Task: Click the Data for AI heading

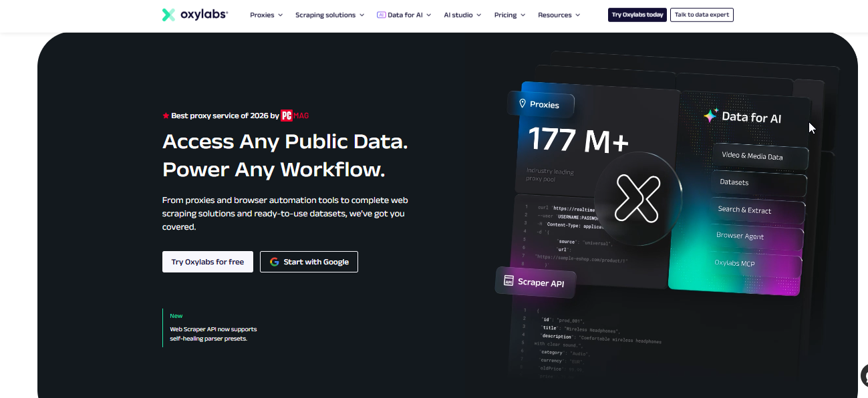Action: pos(751,118)
